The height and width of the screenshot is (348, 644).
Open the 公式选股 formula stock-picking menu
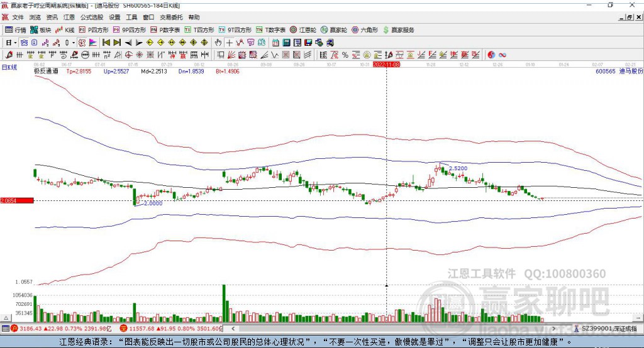[92, 17]
